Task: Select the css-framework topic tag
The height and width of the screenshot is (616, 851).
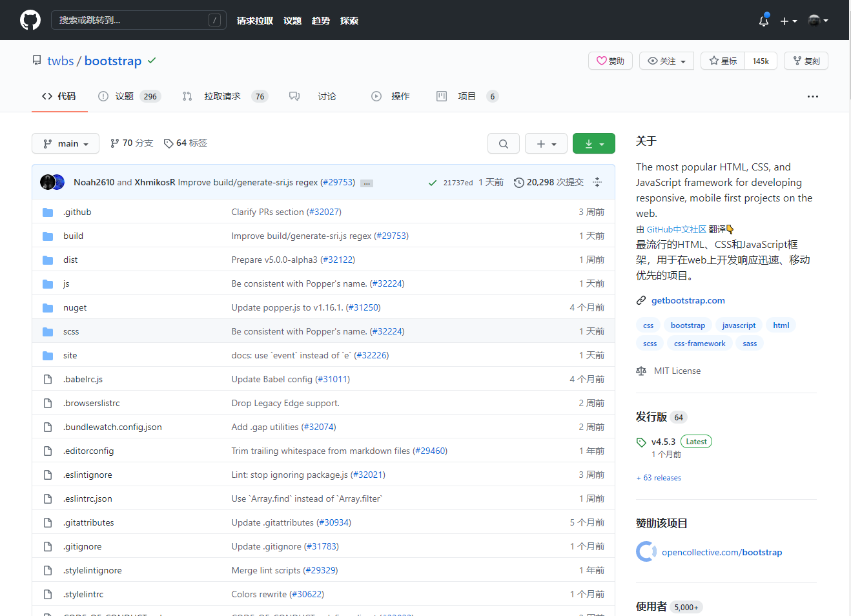Action: [700, 344]
